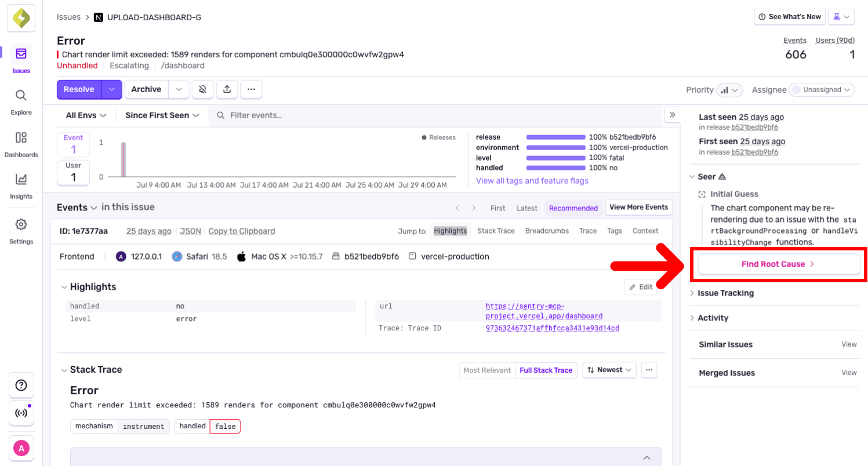This screenshot has width=868, height=466.
Task: Click the organization logo avatar
Action: tap(21, 18)
